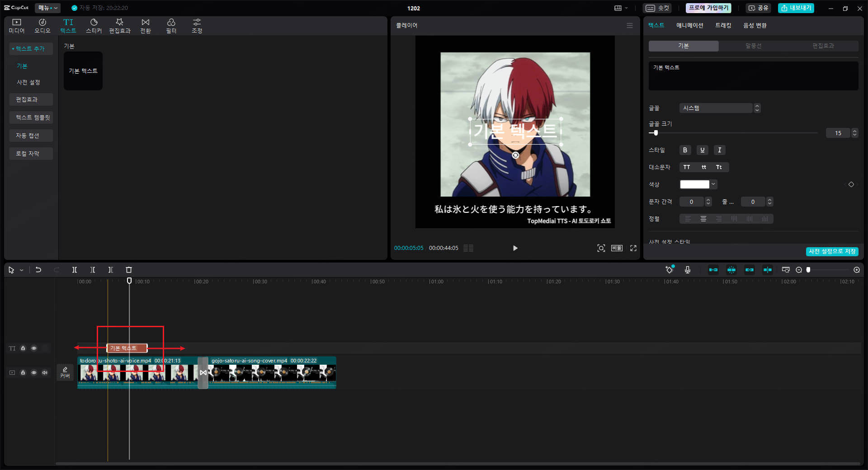This screenshot has width=868, height=470.
Task: Adjust line spacing stepper arrows
Action: 770,202
